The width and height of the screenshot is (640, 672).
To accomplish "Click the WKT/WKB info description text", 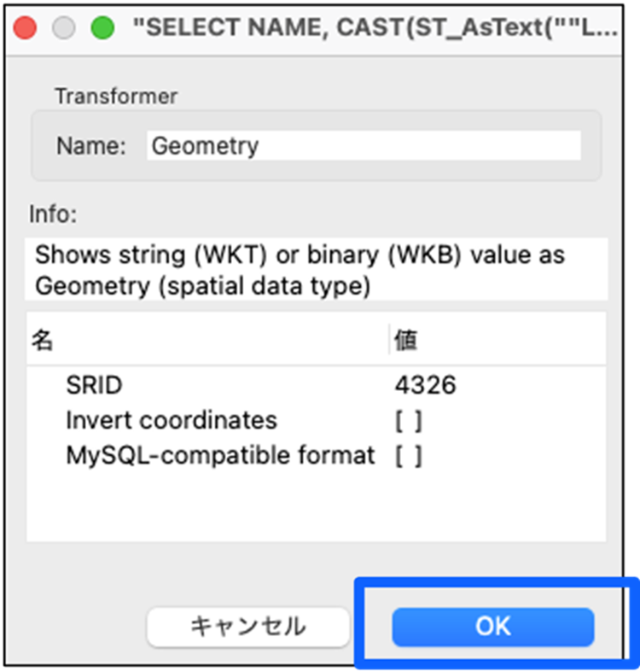I will tap(299, 270).
